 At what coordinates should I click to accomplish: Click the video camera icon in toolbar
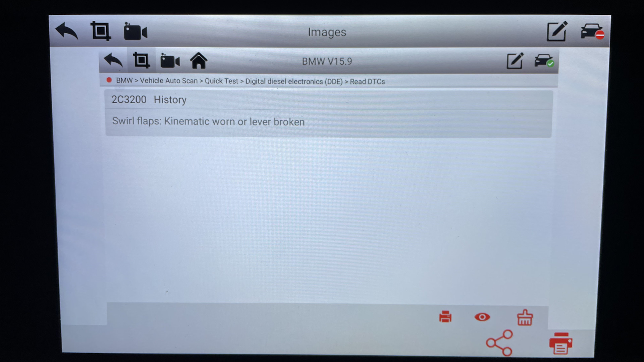tap(136, 32)
